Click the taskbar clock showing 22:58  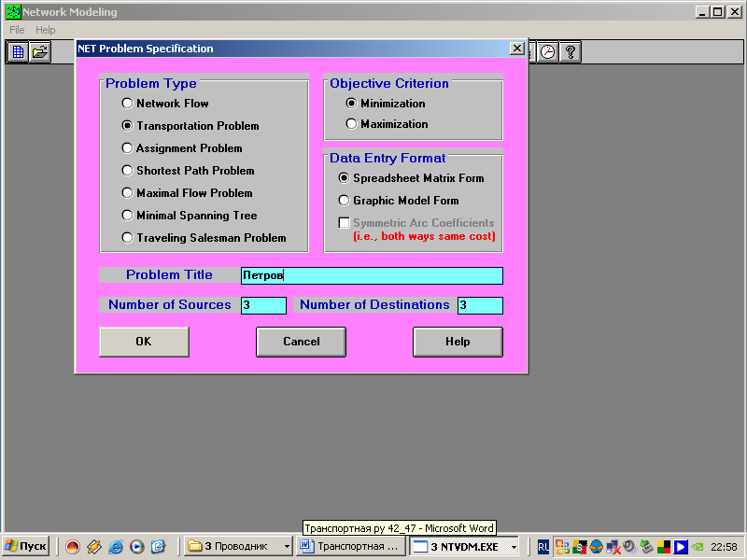[725, 547]
